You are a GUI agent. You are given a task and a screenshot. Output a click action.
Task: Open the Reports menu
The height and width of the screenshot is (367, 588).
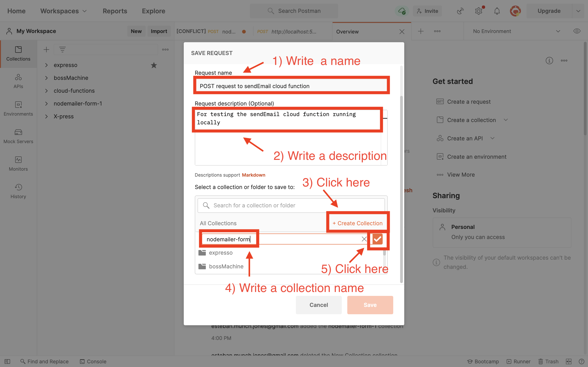[115, 11]
